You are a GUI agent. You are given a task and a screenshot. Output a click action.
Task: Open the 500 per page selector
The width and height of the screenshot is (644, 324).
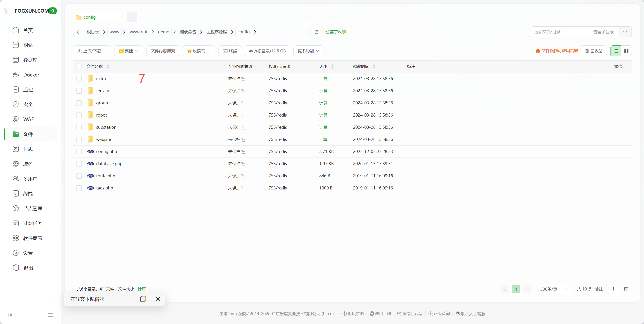pos(554,289)
